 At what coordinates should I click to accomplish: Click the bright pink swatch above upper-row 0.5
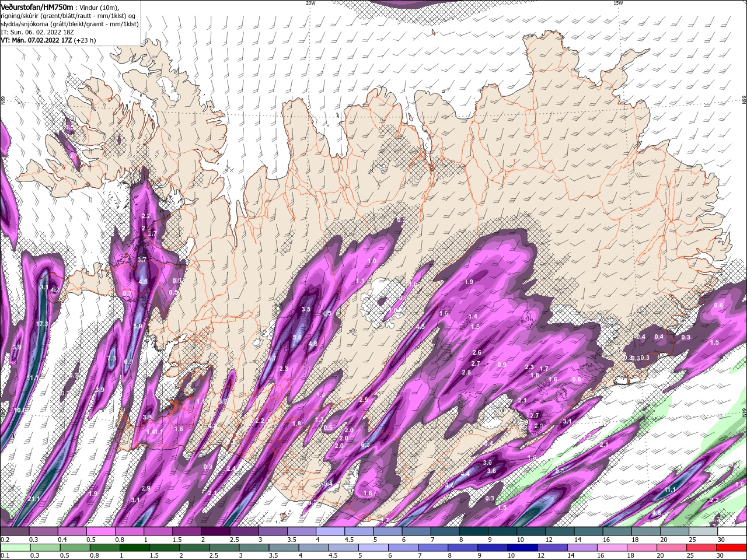100,531
